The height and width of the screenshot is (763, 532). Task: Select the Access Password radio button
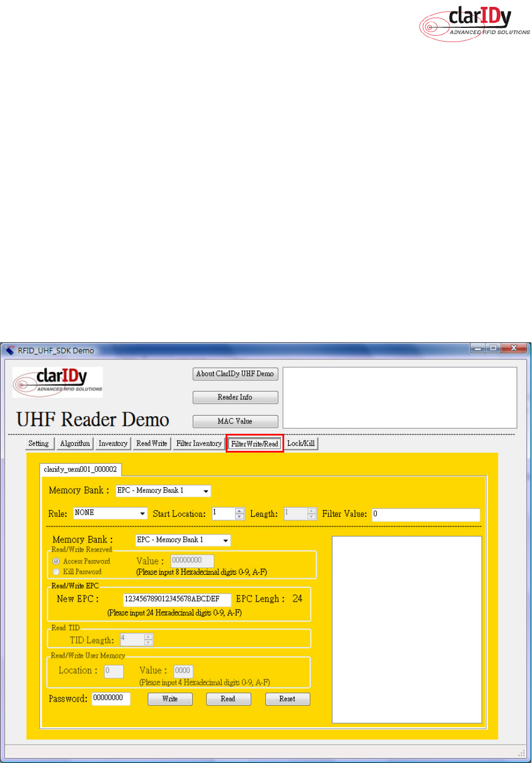click(56, 561)
